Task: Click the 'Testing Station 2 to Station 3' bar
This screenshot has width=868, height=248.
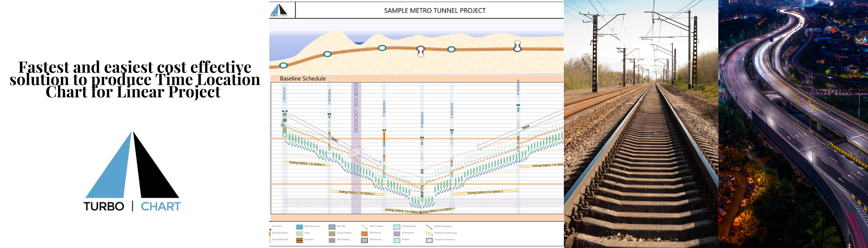Action: (x=356, y=193)
